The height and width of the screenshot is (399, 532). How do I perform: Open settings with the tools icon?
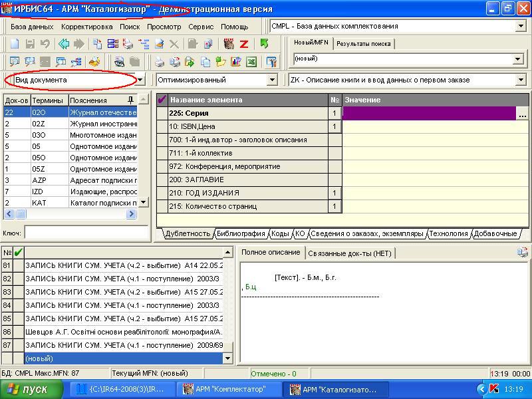click(272, 62)
